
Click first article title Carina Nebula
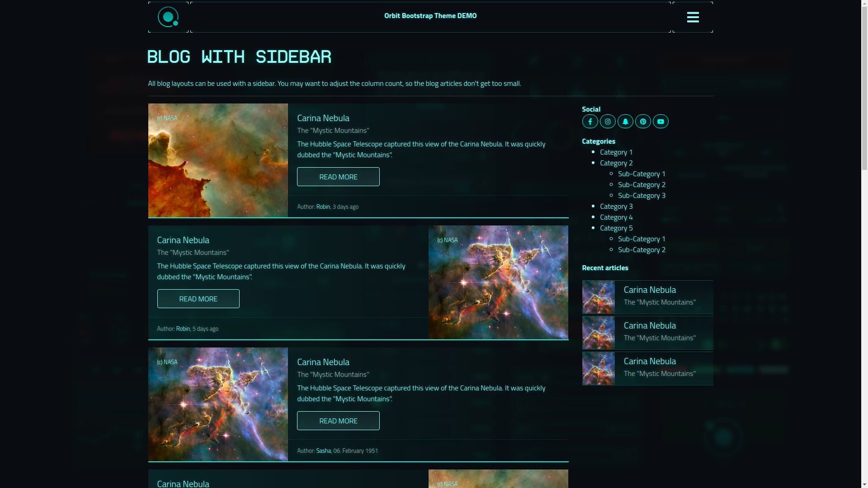pos(323,118)
